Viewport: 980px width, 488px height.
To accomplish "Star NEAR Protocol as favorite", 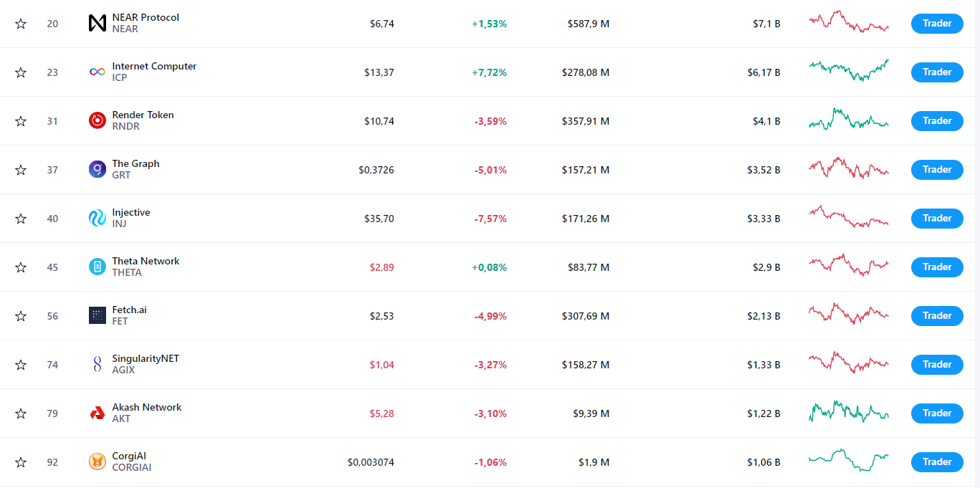I will tap(21, 24).
